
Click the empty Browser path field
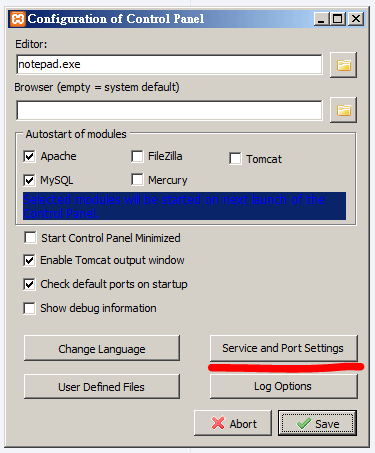point(169,110)
